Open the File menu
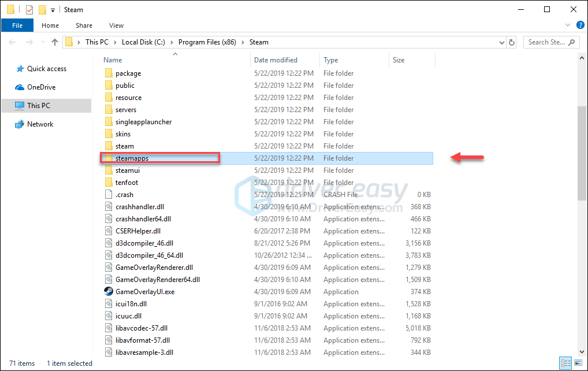Image resolution: width=588 pixels, height=371 pixels. pyautogui.click(x=17, y=25)
